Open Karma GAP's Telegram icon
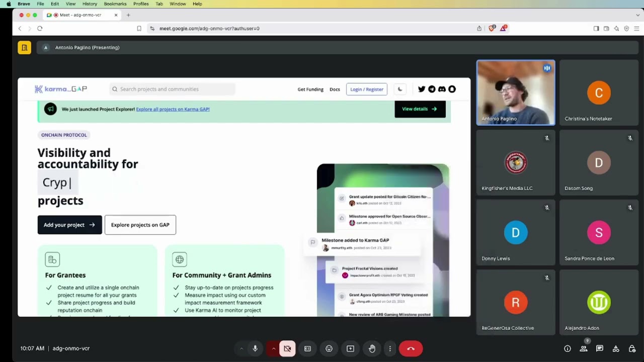This screenshot has width=644, height=362. [x=432, y=89]
